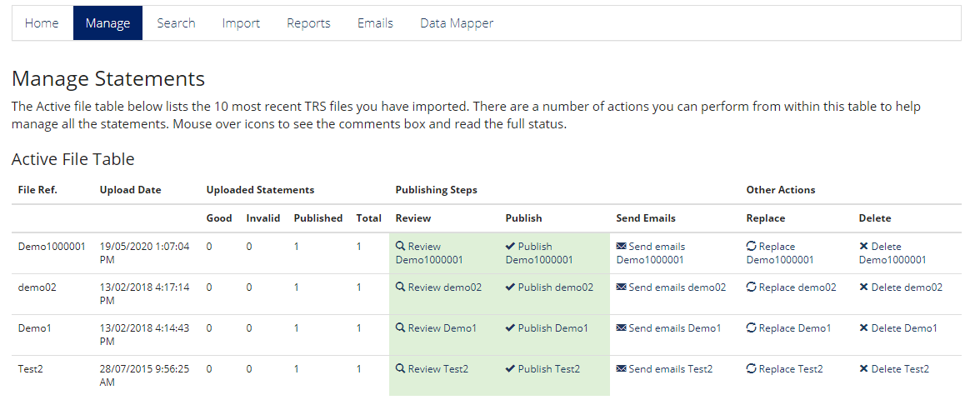Open the Data Mapper tab
980x415 pixels.
coord(457,23)
